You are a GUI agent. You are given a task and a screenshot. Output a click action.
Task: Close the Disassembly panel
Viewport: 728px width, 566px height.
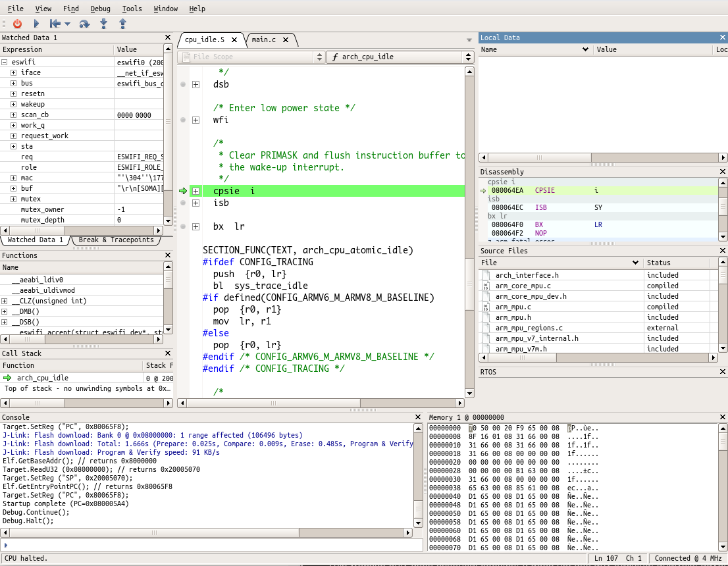(723, 172)
